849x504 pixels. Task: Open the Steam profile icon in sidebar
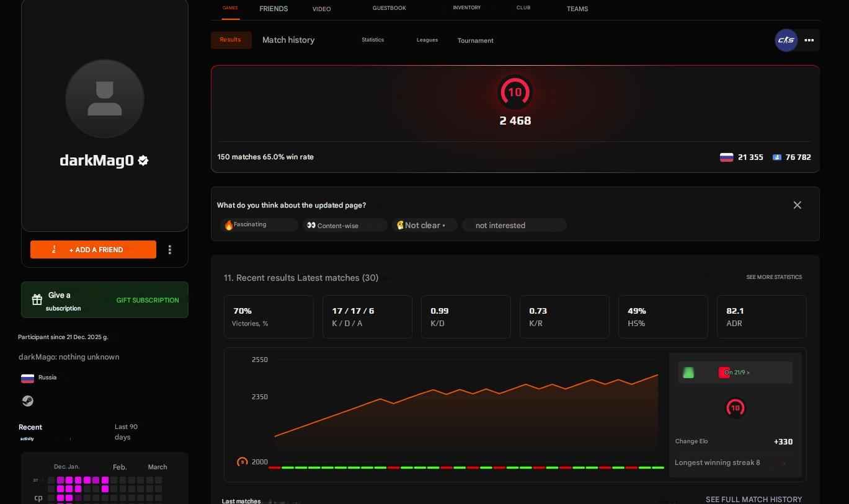27,400
